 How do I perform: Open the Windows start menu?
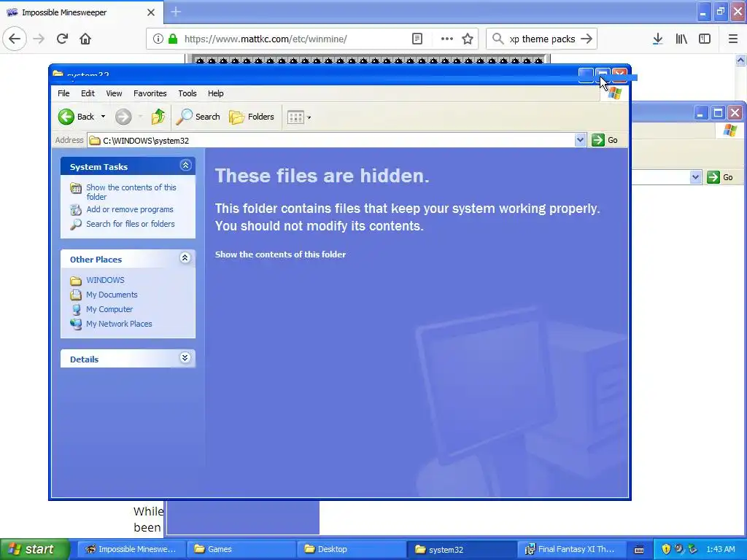pyautogui.click(x=35, y=549)
